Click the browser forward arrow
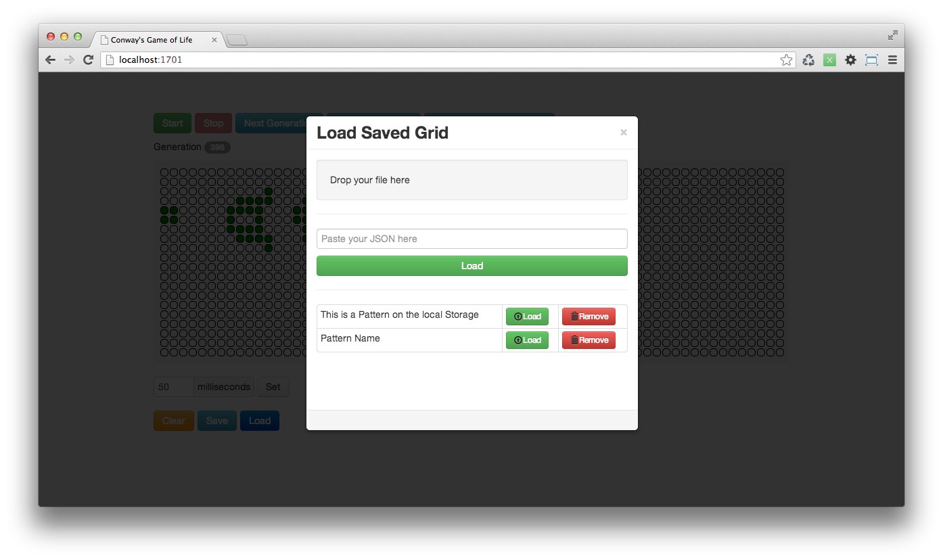Screen dimensions: 943x560 [69, 60]
